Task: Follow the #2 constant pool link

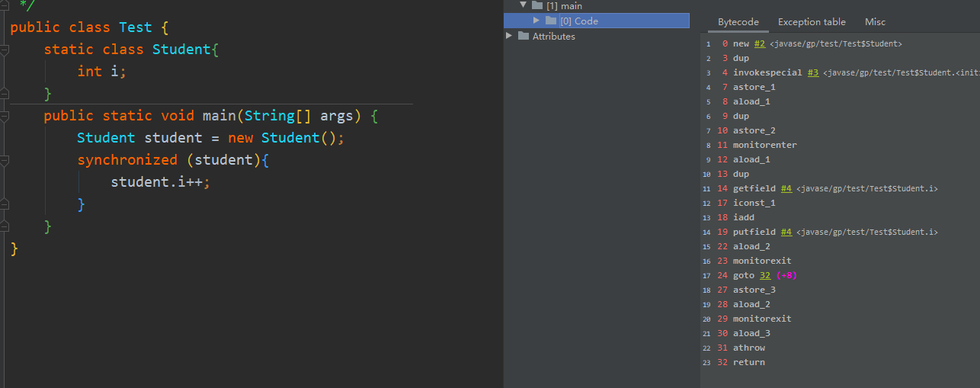Action: click(x=760, y=44)
